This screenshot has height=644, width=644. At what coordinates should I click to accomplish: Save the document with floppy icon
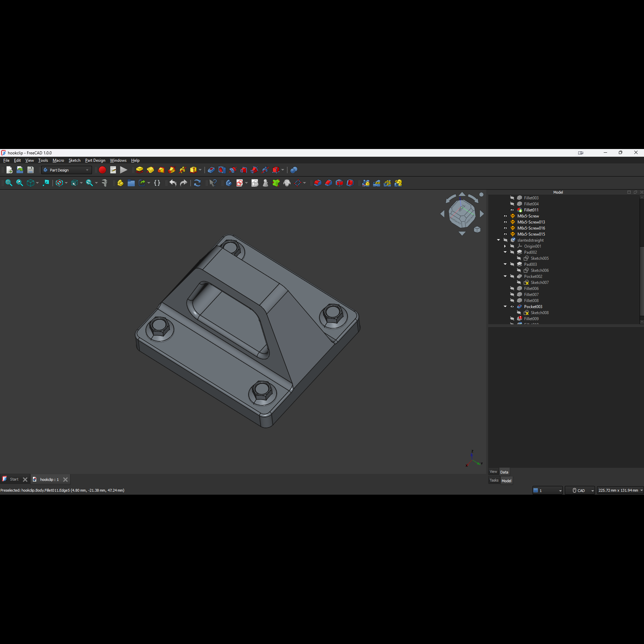point(31,170)
